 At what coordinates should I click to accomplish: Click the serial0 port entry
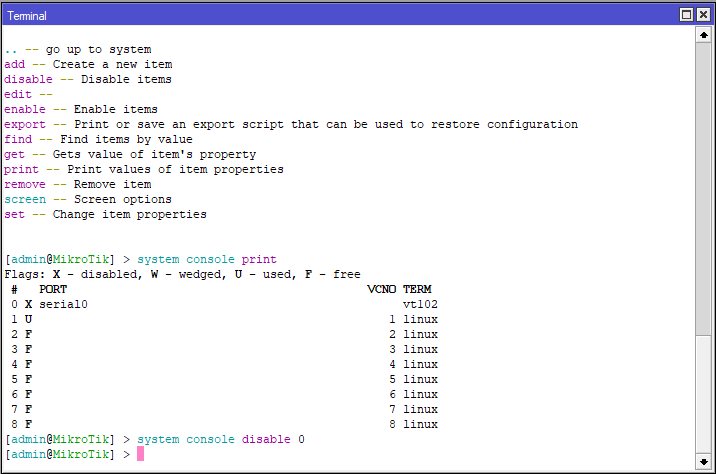(63, 304)
